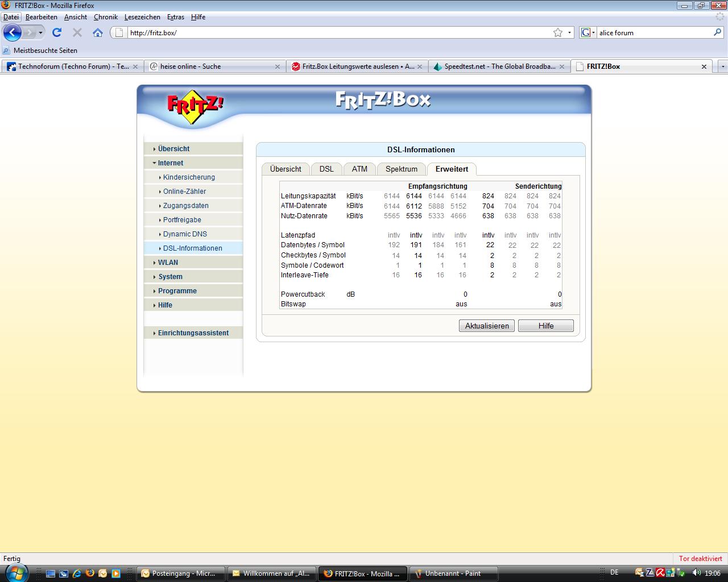728x582 pixels.
Task: Open the back/forward history dropdown arrow
Action: 40,32
